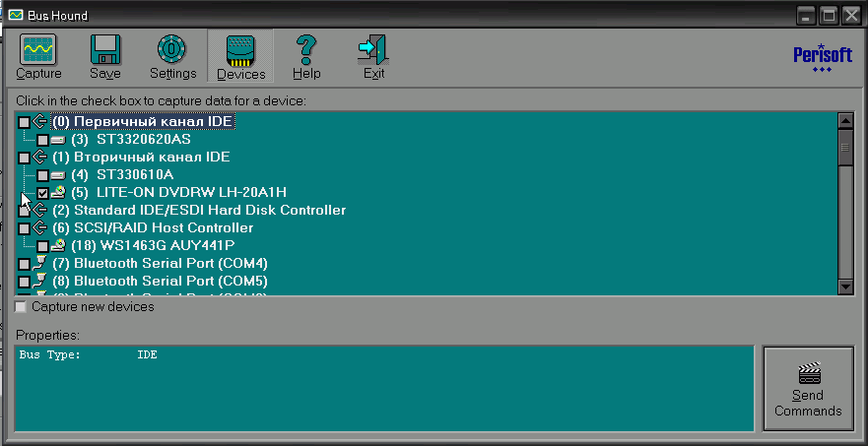Uncheck the LITE-ON DVDRW LH-20A1H box
The height and width of the screenshot is (446, 868).
(x=42, y=193)
